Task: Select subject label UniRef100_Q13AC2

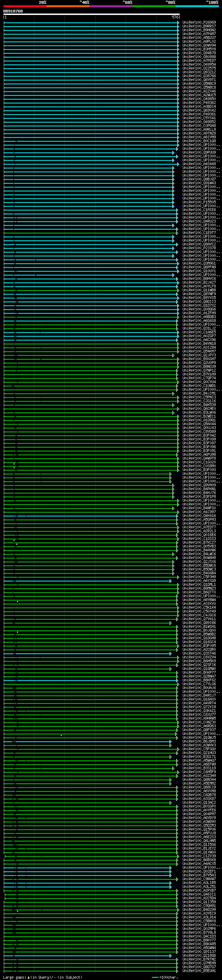Action: (199, 802)
